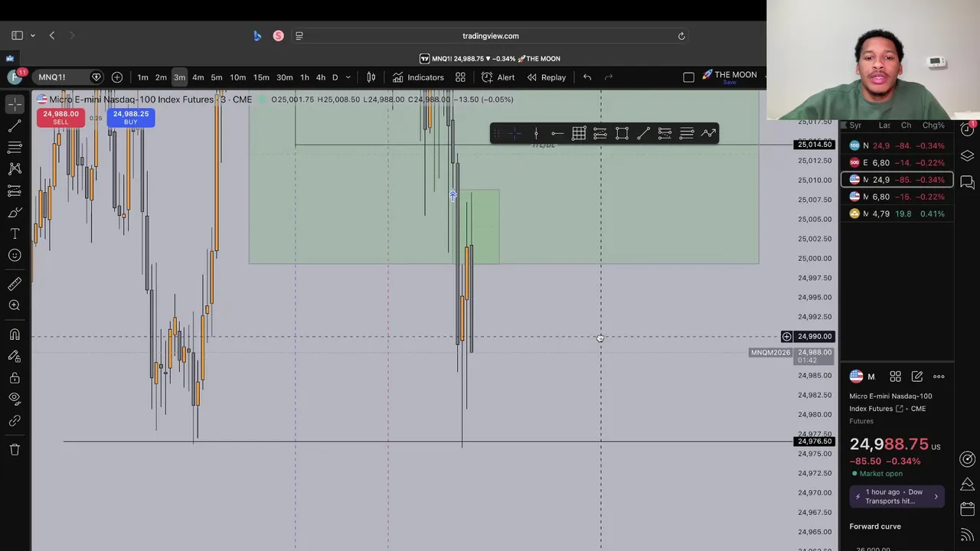The image size is (980, 551).
Task: Switch to the 15m timeframe
Action: pos(261,77)
